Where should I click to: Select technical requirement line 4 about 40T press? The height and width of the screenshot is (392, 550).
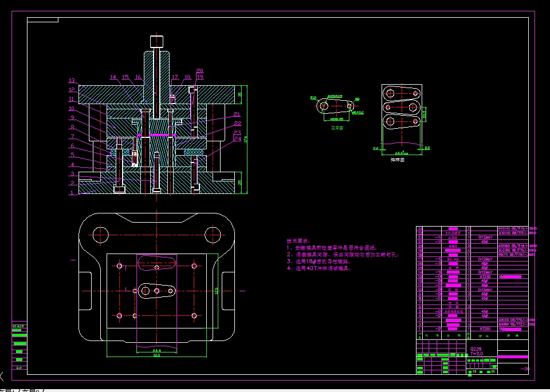pyautogui.click(x=318, y=268)
